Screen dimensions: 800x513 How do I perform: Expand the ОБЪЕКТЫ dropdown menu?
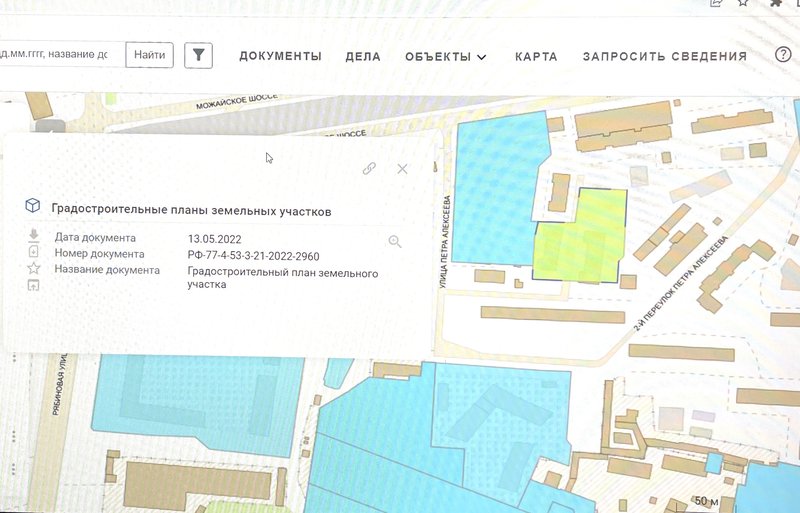tap(445, 57)
